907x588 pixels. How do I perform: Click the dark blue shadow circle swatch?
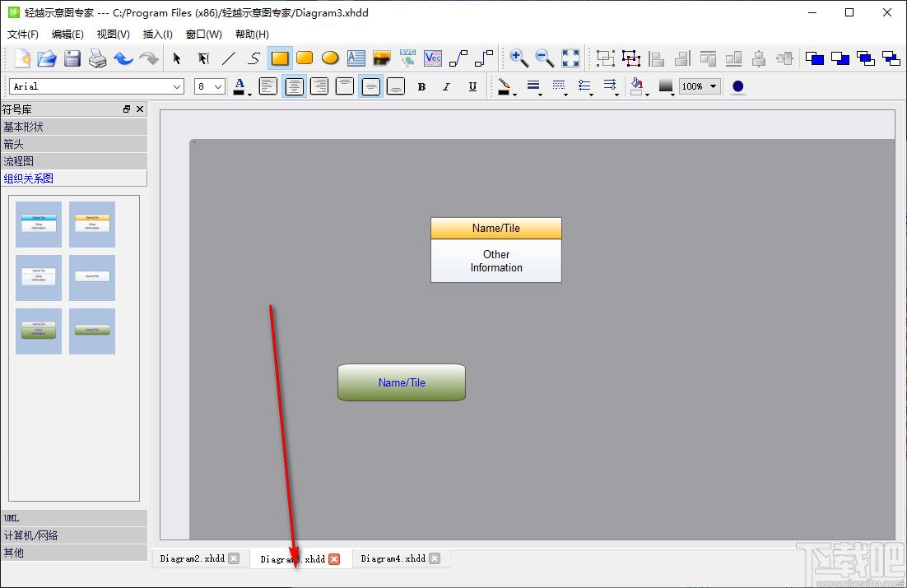click(737, 86)
